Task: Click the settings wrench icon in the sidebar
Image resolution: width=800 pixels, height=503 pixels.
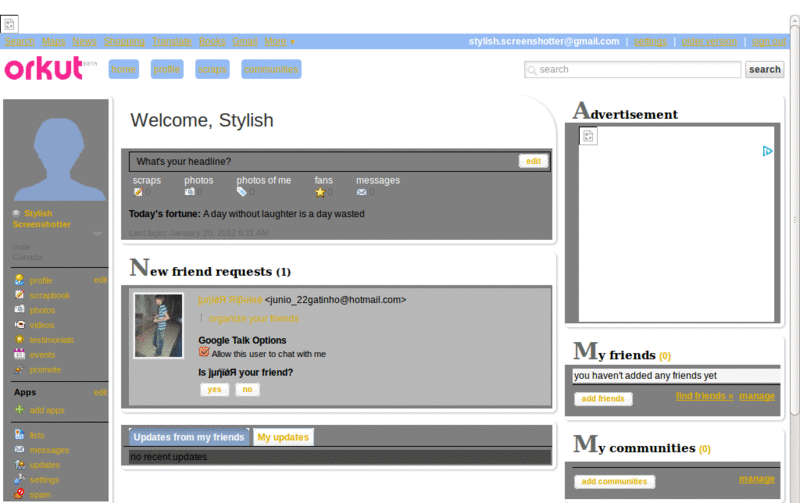Action: point(19,479)
